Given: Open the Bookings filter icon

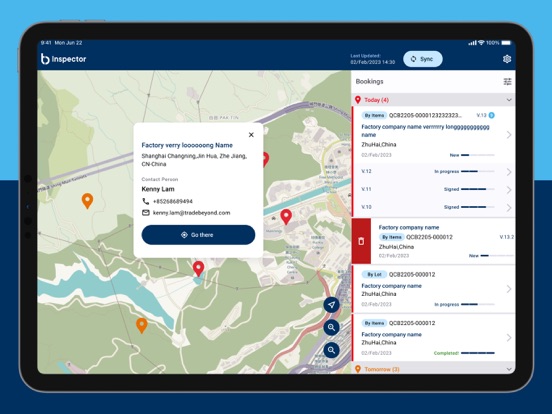Looking at the screenshot, I should pos(507,82).
